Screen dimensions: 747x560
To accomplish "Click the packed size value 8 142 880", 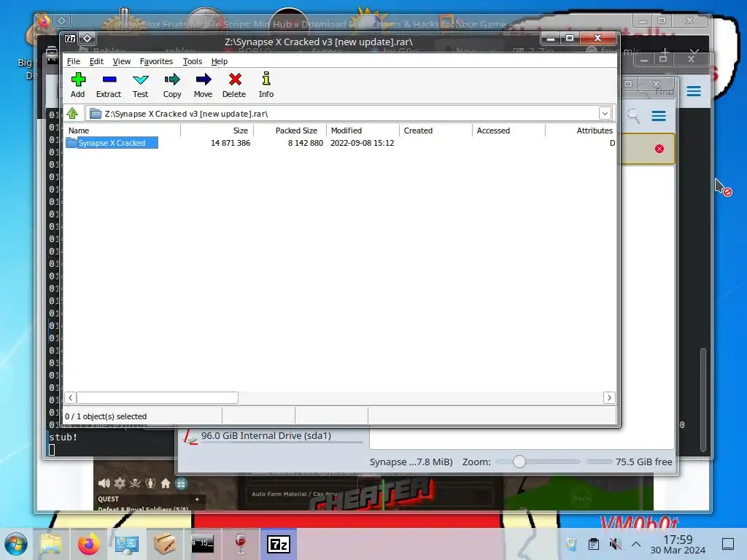I will pyautogui.click(x=306, y=143).
